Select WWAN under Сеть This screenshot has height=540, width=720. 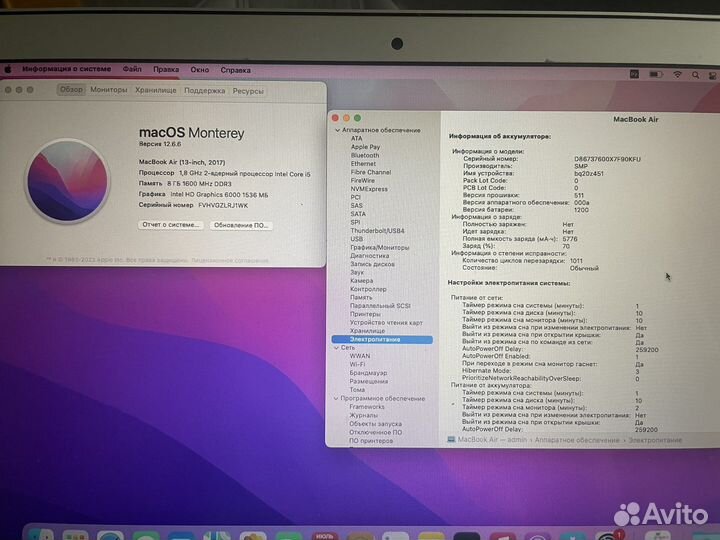coord(360,356)
